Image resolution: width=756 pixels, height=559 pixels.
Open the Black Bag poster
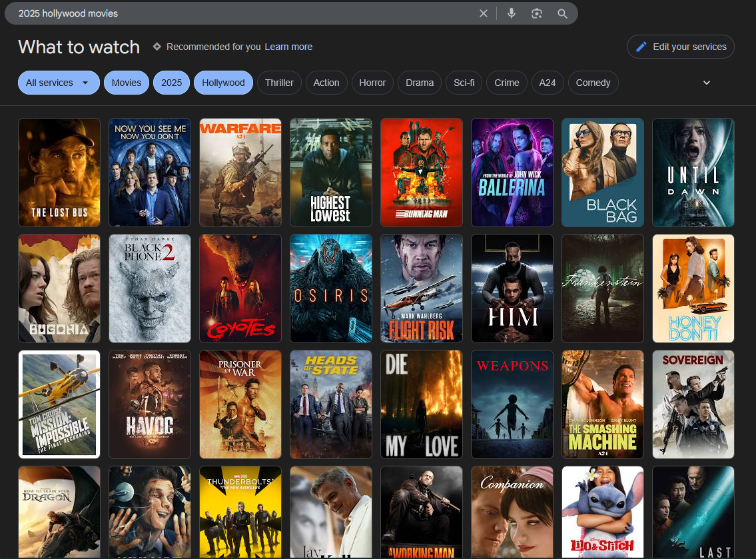[603, 173]
